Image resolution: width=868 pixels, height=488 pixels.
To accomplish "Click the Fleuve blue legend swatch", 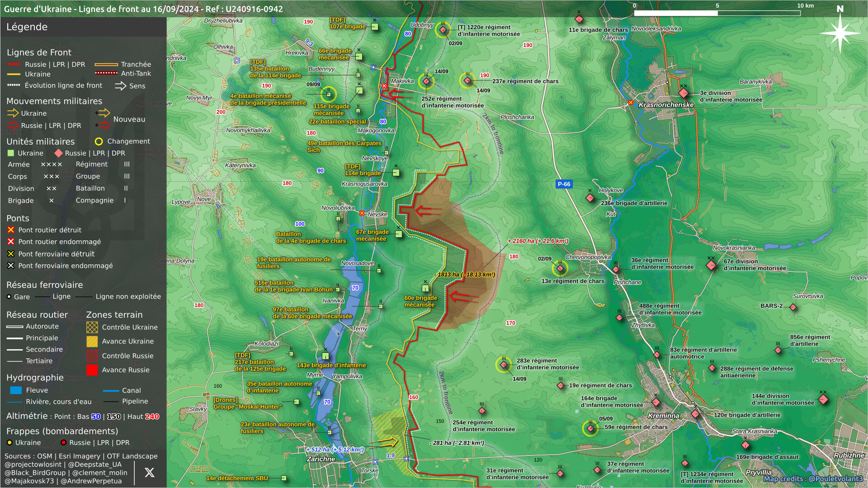I will [x=16, y=390].
